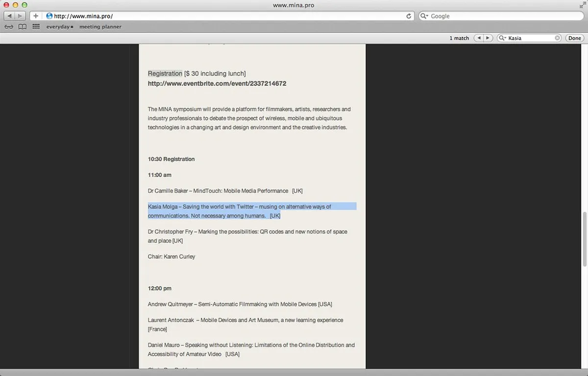
Task: Open the meeting planner bookmark
Action: [100, 27]
